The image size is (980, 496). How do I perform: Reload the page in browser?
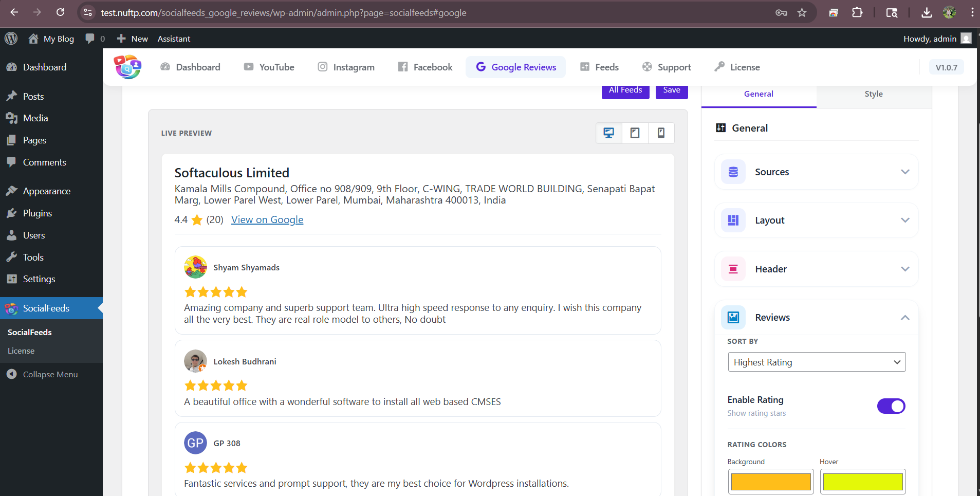tap(61, 12)
